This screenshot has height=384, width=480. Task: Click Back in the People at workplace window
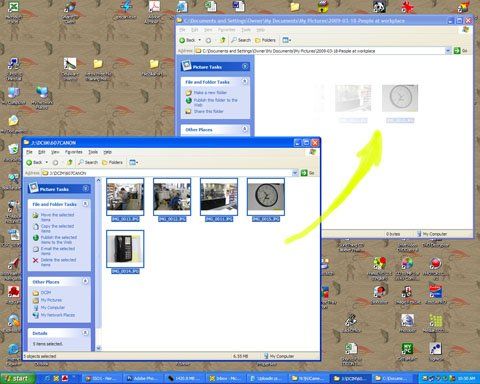(187, 40)
